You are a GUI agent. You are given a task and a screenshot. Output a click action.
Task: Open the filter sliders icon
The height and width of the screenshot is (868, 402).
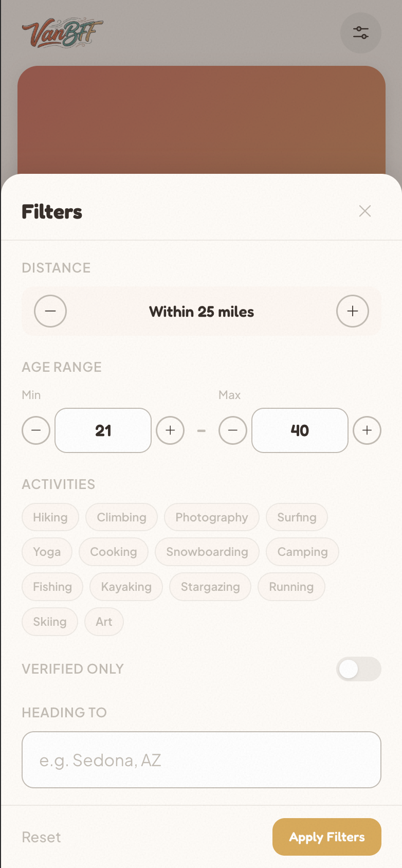(x=360, y=33)
